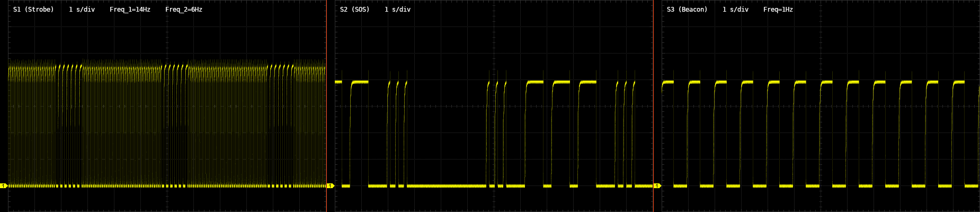Select the Freq_1=14Hz readout
The width and height of the screenshot is (980, 212).
coord(130,10)
